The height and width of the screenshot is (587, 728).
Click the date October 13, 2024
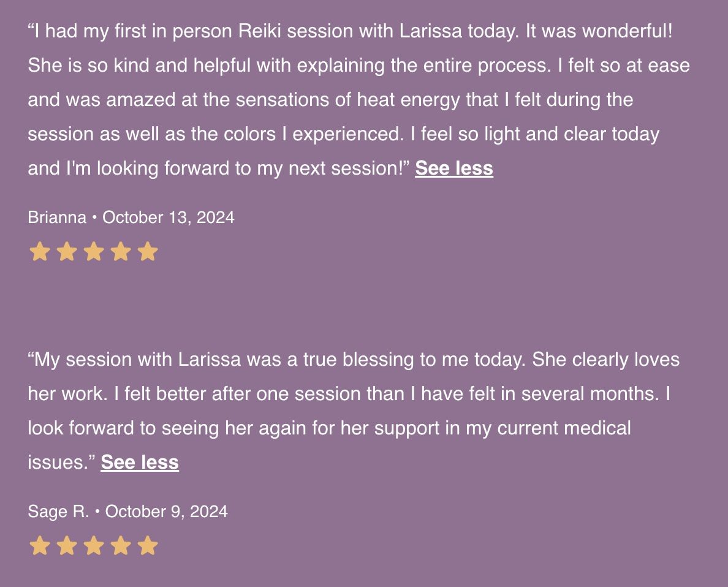[x=168, y=218]
